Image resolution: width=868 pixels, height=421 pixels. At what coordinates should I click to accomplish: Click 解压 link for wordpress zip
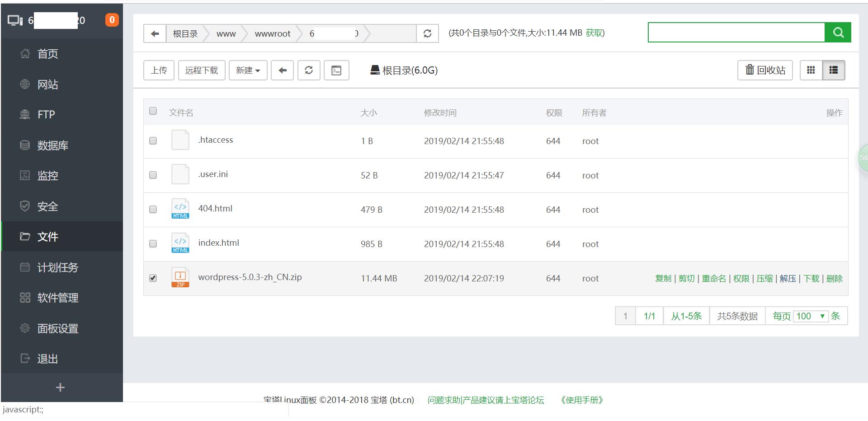tap(788, 279)
